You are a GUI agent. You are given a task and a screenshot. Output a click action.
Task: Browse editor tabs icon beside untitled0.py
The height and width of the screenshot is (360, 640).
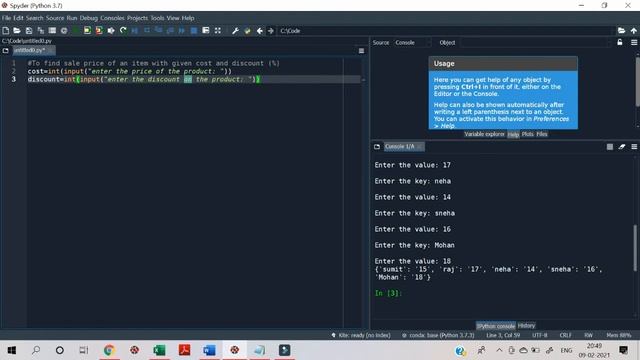click(6, 51)
